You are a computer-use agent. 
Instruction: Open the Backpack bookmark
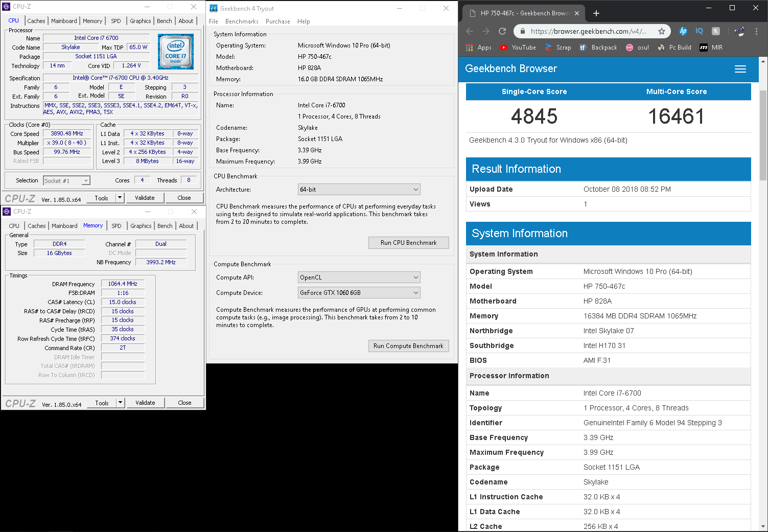pyautogui.click(x=598, y=48)
